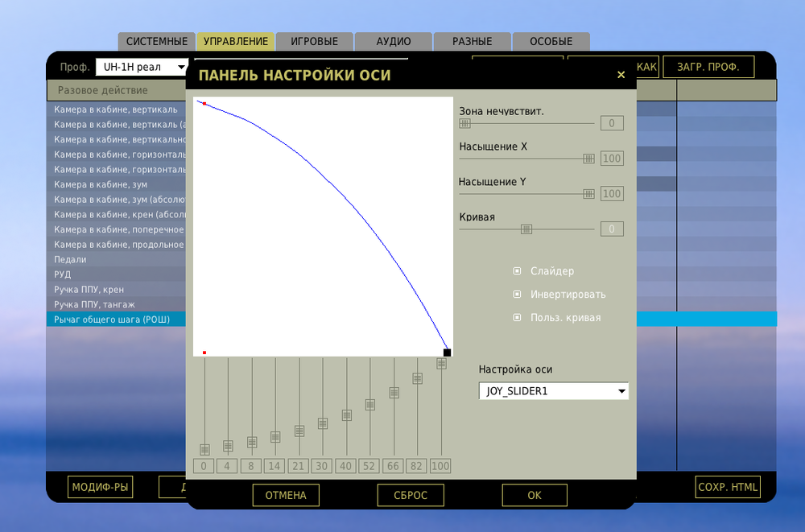The image size is (805, 532).
Task: Click the vertical curve slider above value 30
Action: 323,423
